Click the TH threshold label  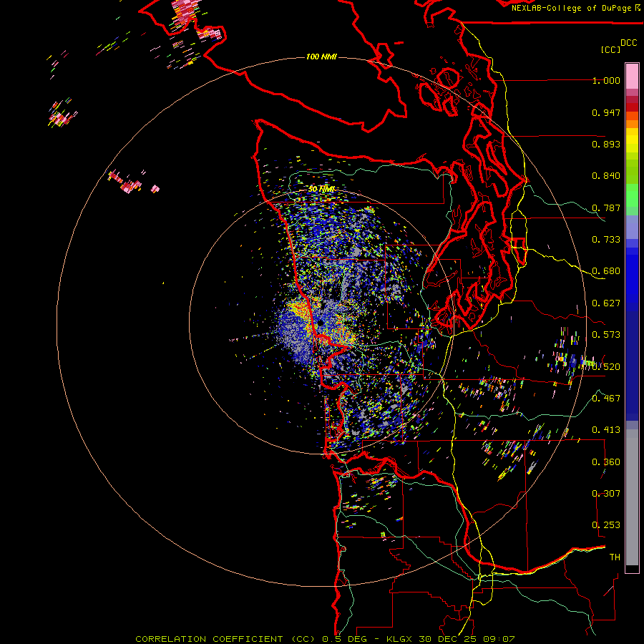point(615,557)
